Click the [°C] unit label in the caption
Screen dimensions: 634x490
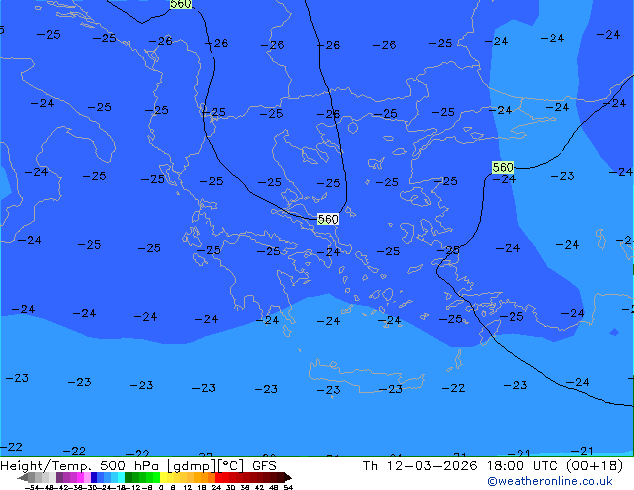point(231,466)
